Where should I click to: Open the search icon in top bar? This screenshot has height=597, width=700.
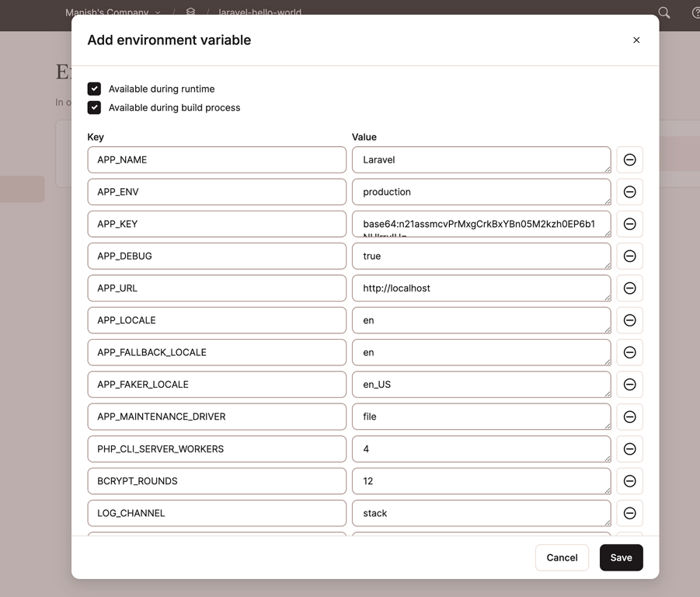tap(663, 12)
